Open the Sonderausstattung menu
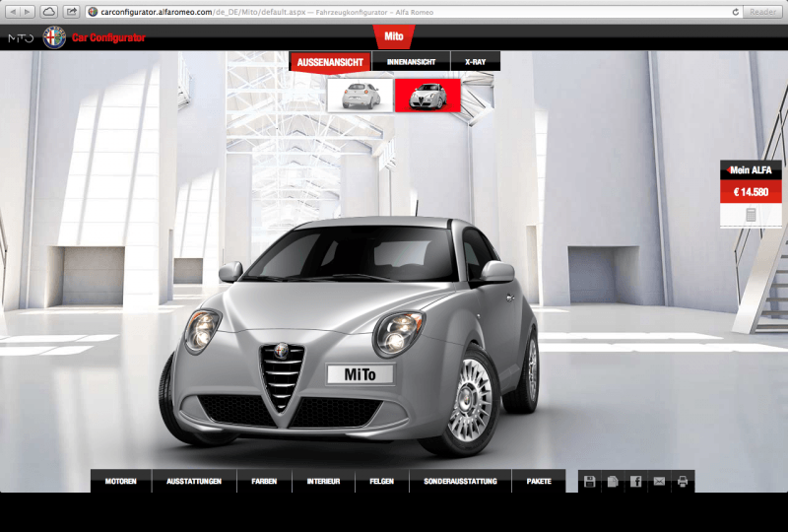Image resolution: width=788 pixels, height=532 pixels. (460, 481)
